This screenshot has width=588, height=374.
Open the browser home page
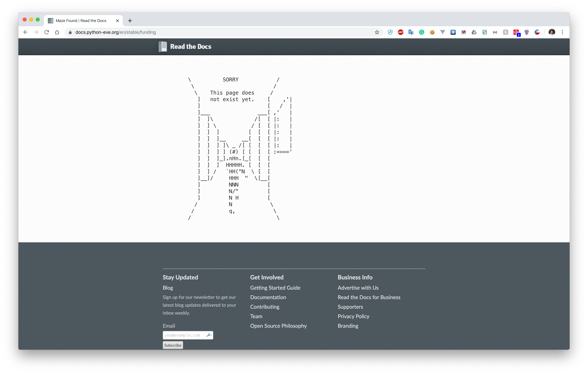click(x=57, y=32)
